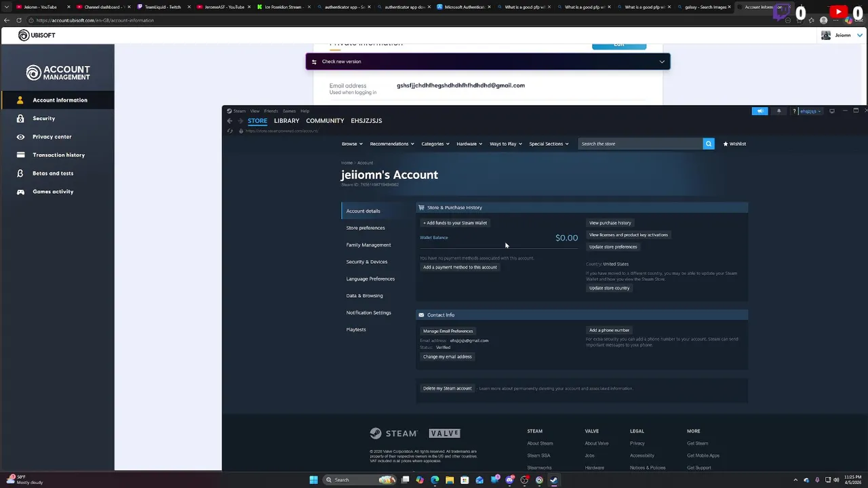Click the Ubisoft logo in header
Image resolution: width=868 pixels, height=488 pixels.
tap(37, 35)
